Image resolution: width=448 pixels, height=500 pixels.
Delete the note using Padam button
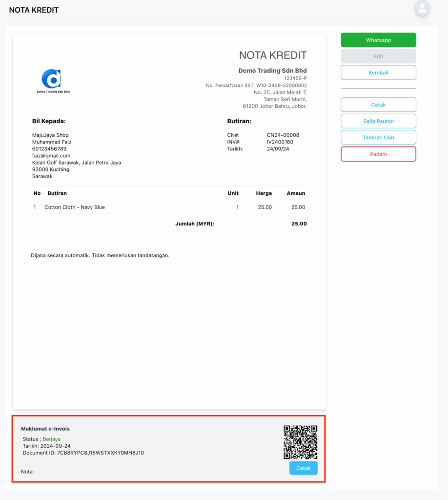[378, 154]
